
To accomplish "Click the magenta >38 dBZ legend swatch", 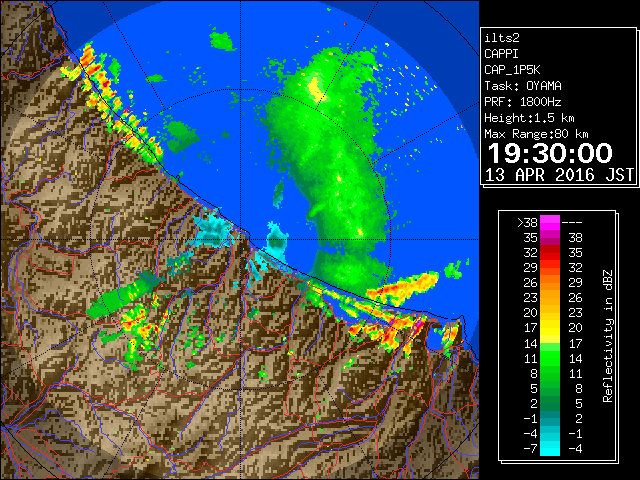I will tap(550, 222).
